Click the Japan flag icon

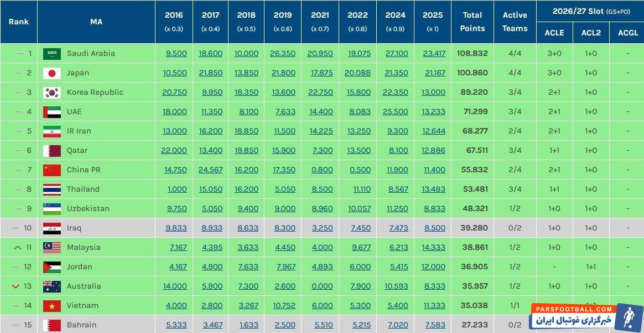(52, 73)
